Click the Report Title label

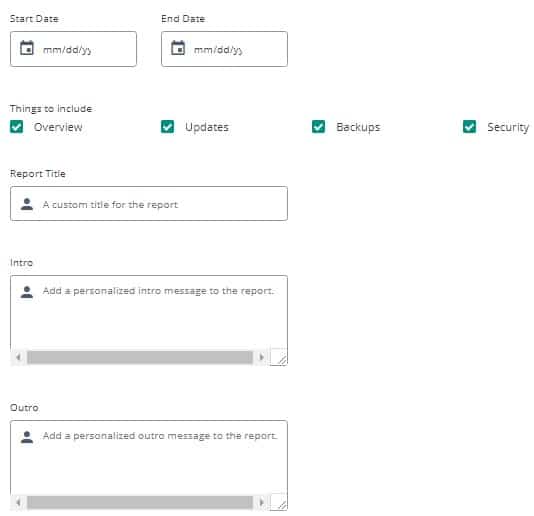pyautogui.click(x=38, y=174)
